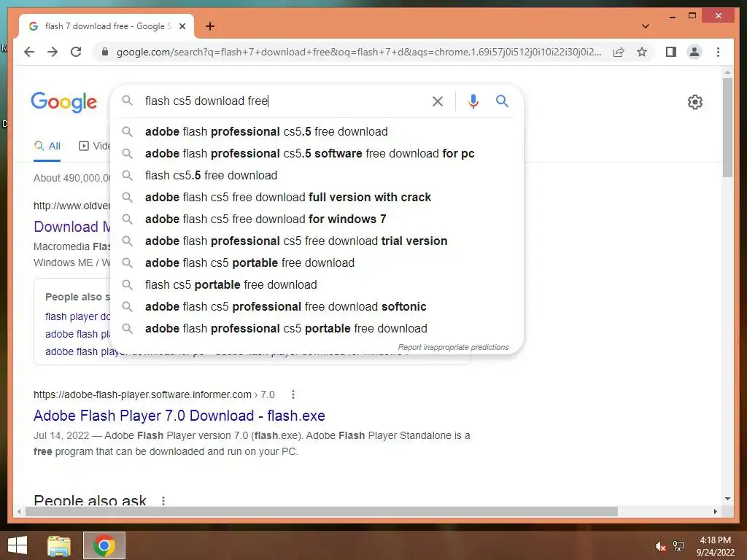Expand the tab search chevron
Viewport: 747px width, 560px height.
tap(646, 26)
